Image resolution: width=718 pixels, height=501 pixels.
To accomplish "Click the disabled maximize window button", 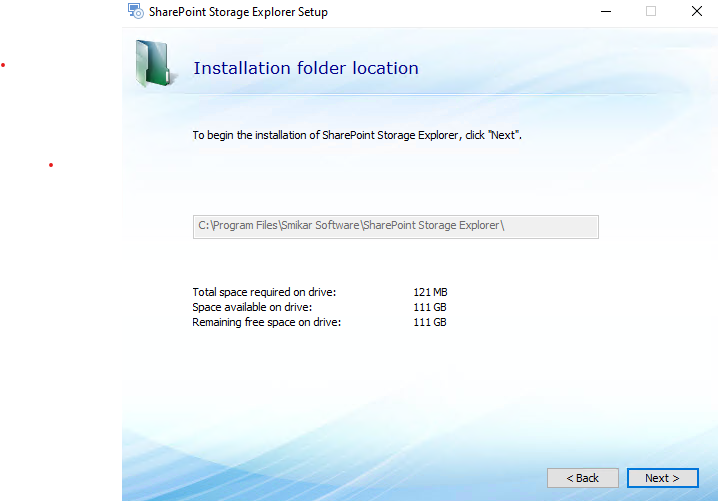I will [x=651, y=11].
